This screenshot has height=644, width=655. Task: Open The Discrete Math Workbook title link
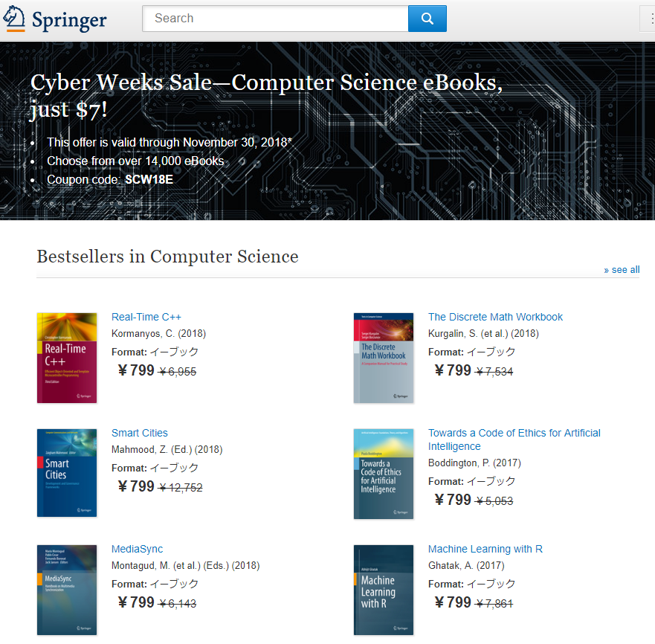[495, 317]
